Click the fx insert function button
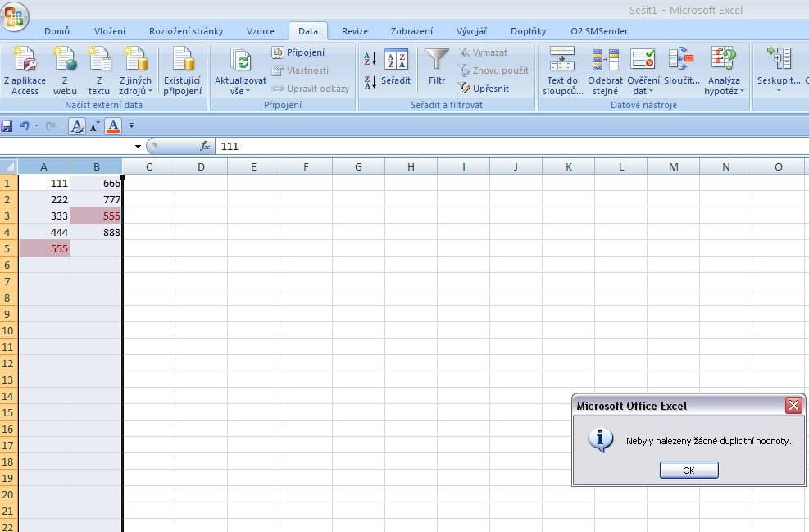 tap(205, 147)
